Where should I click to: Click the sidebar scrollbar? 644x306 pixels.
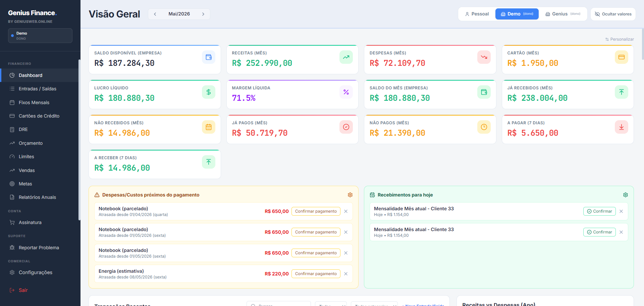(79, 140)
